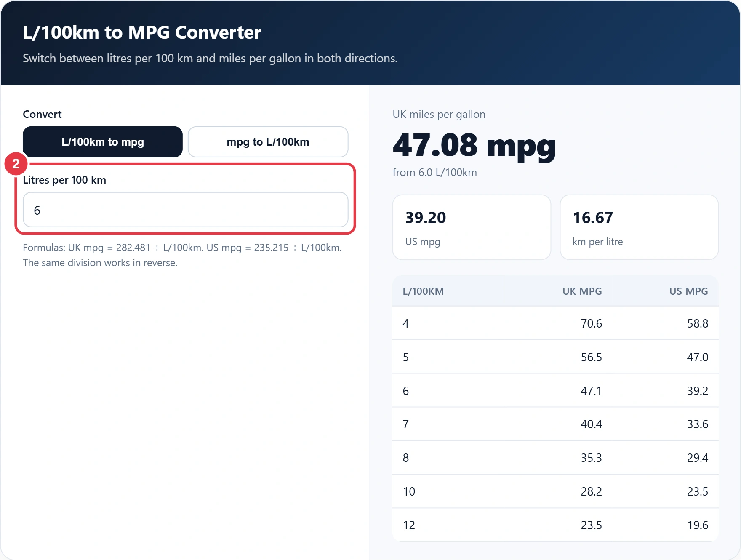Click the 'L/100km to MPG Converter' title
741x560 pixels.
[142, 32]
